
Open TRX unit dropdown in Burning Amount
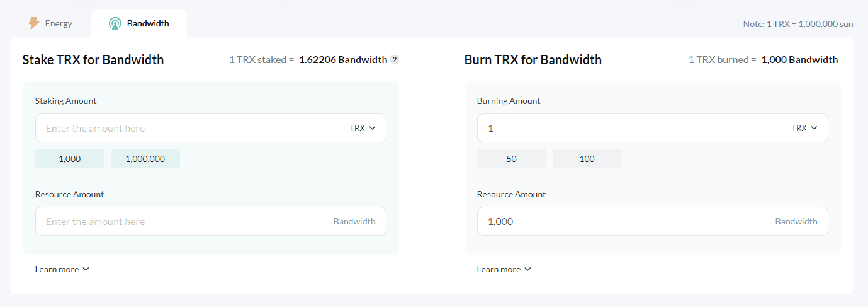point(804,128)
